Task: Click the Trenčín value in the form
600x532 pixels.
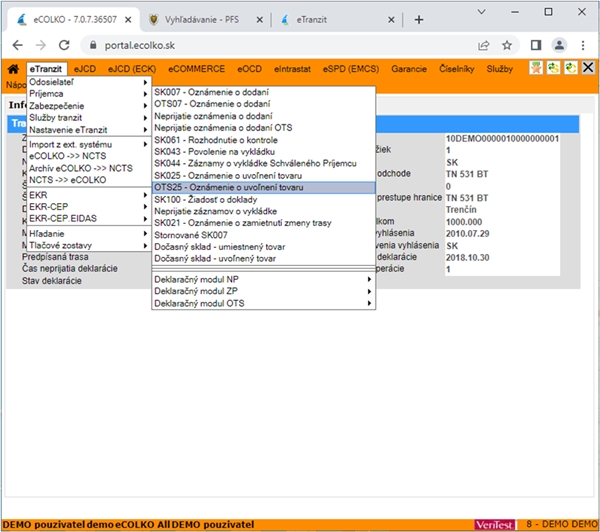Action: tap(461, 210)
